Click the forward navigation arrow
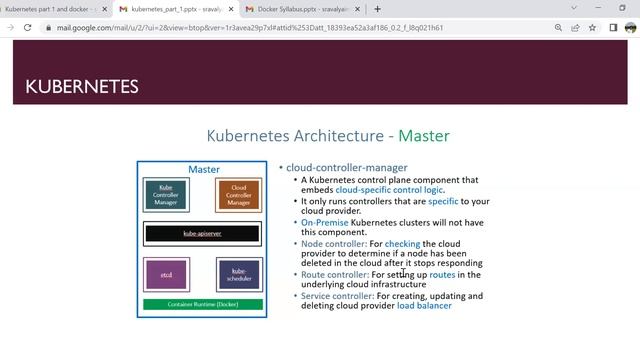640x360 pixels. (11, 28)
